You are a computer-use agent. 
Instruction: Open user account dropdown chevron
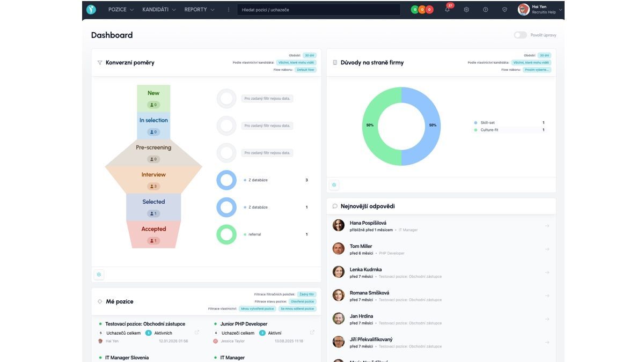561,10
